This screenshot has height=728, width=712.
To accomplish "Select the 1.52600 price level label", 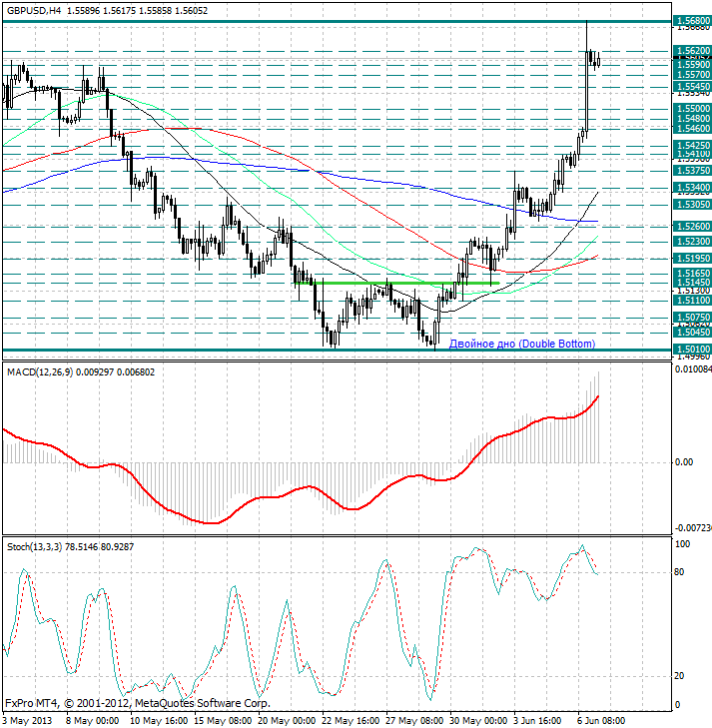I will click(692, 226).
